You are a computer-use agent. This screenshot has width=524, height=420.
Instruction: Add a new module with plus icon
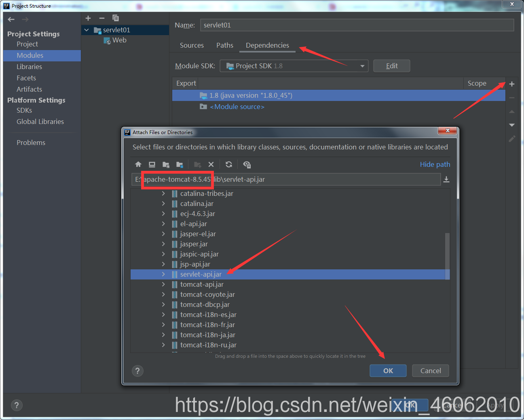tap(88, 18)
